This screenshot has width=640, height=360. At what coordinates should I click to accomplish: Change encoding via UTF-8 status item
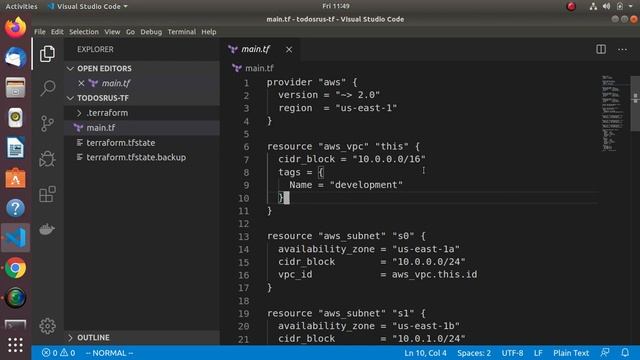pos(512,353)
